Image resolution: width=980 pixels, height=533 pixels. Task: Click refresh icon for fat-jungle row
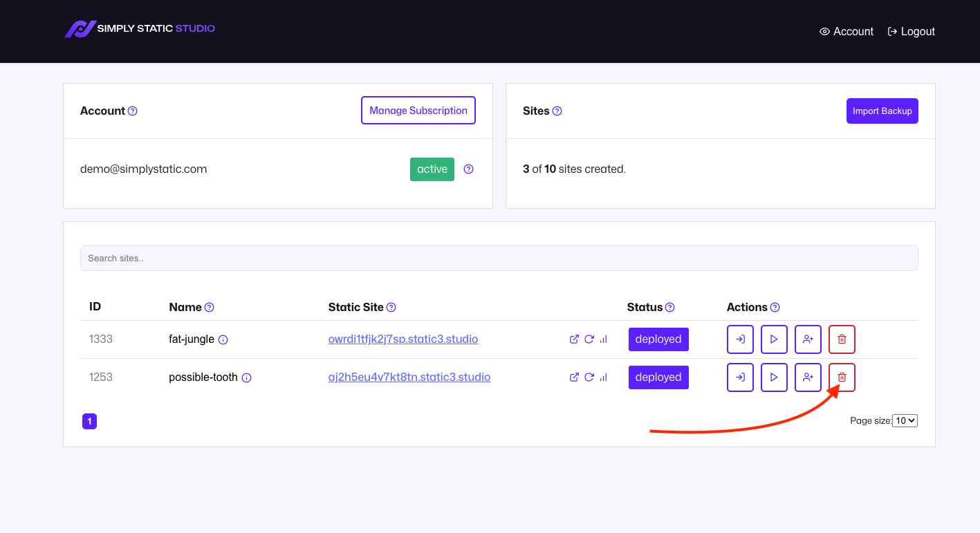coord(589,339)
